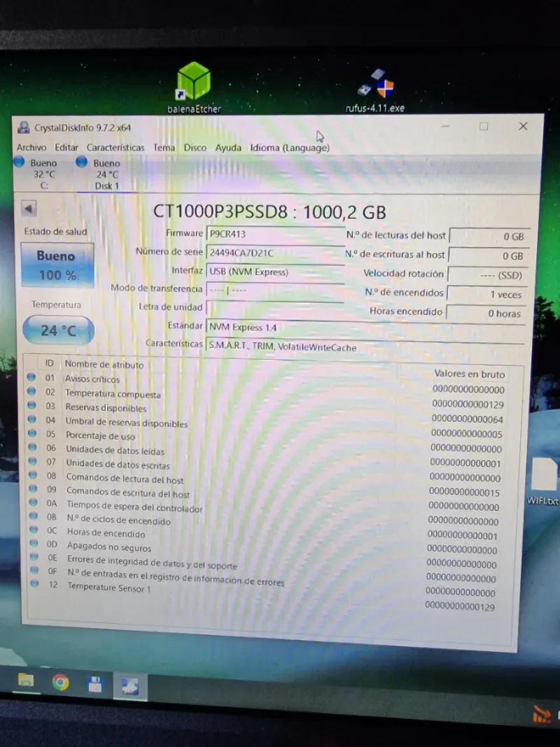Image resolution: width=560 pixels, height=747 pixels.
Task: Click the Características field S.M.A.R.T., TRIM
Action: click(x=365, y=347)
